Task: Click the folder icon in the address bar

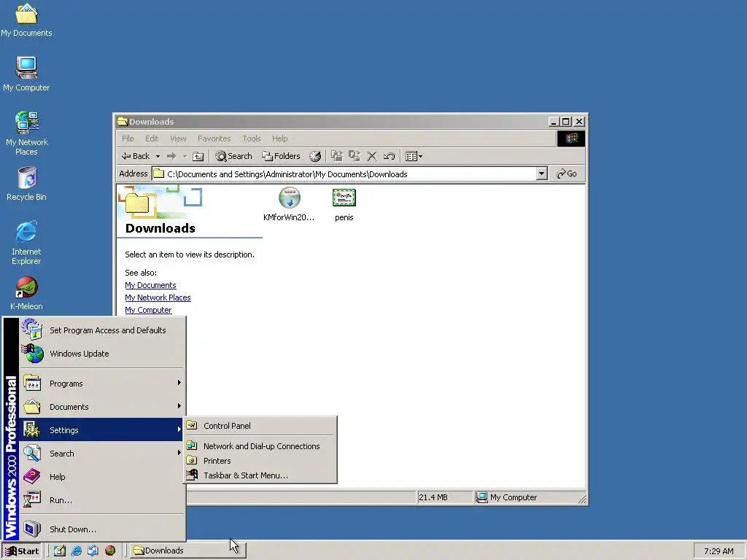Action: [x=158, y=174]
